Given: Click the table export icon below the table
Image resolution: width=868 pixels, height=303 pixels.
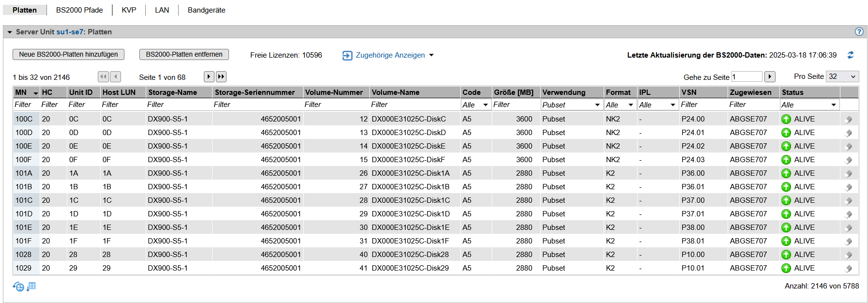Looking at the screenshot, I should [31, 287].
